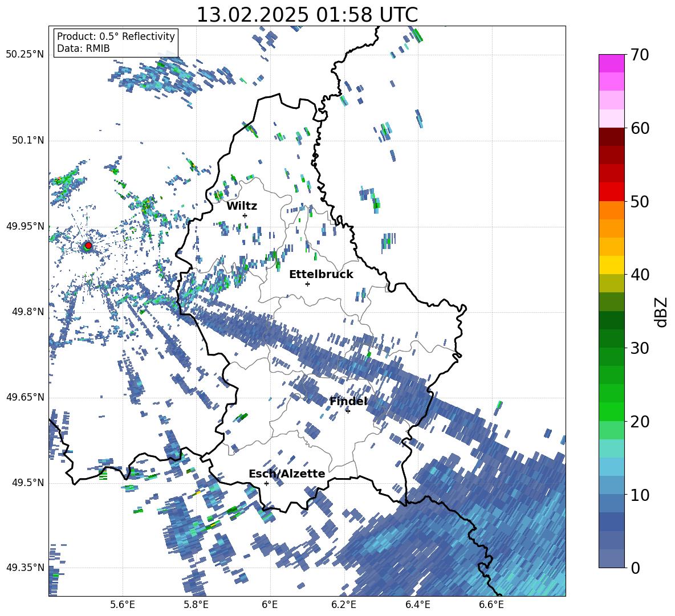Screen dimensions: 675x616
Task: Click the 10 tick on the colorbar
Action: [x=640, y=495]
